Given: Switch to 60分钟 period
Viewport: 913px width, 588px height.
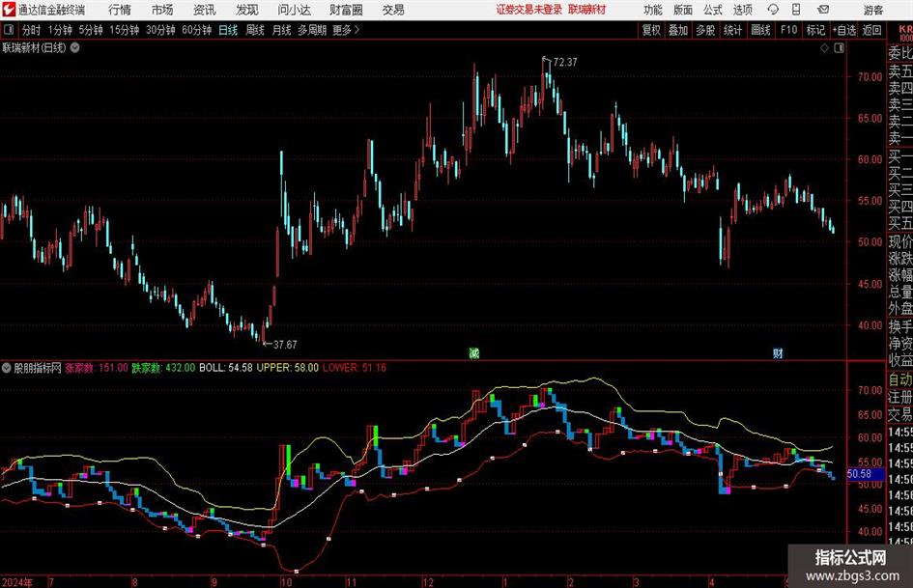Looking at the screenshot, I should point(197,30).
